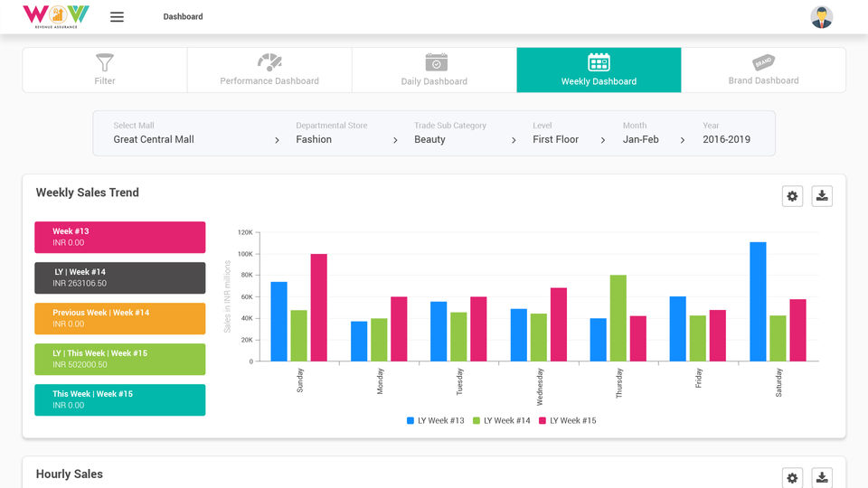Click the Performance Dashboard gauge icon
The image size is (868, 488).
(x=269, y=62)
